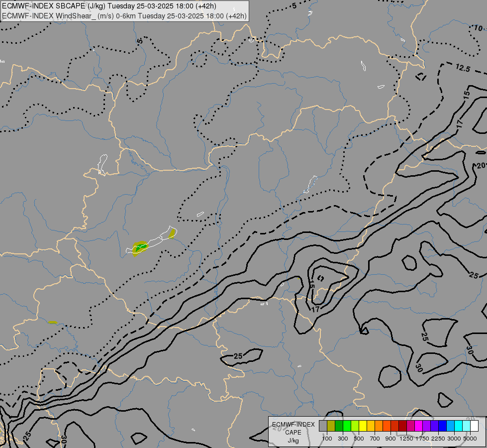Select the "2250" legend tick label
Screen dimensions: 487x448
(x=438, y=439)
